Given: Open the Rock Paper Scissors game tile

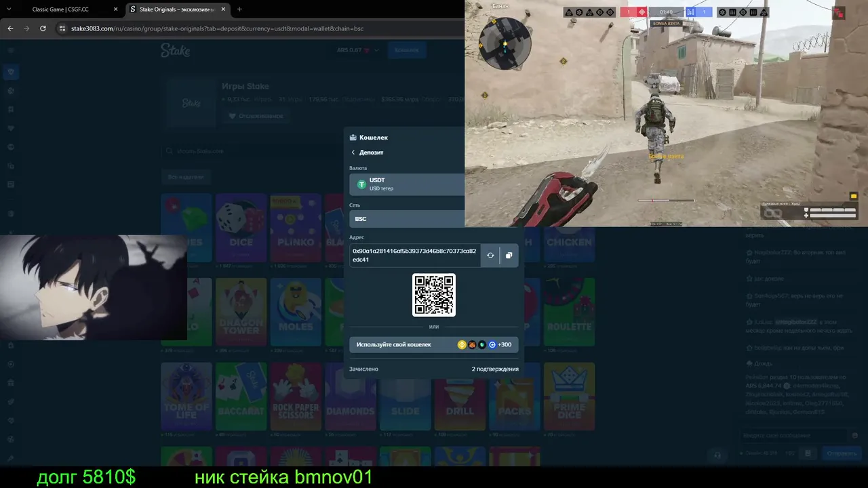Looking at the screenshot, I should point(296,396).
